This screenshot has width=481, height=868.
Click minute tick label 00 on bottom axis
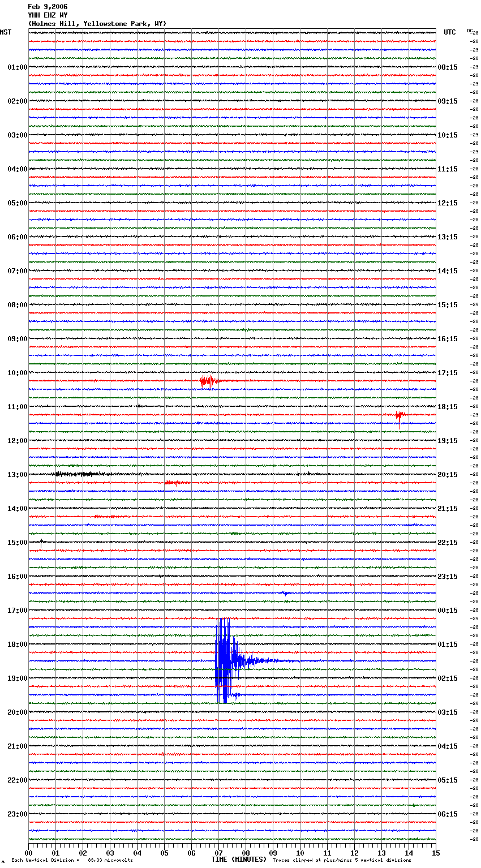point(29,853)
